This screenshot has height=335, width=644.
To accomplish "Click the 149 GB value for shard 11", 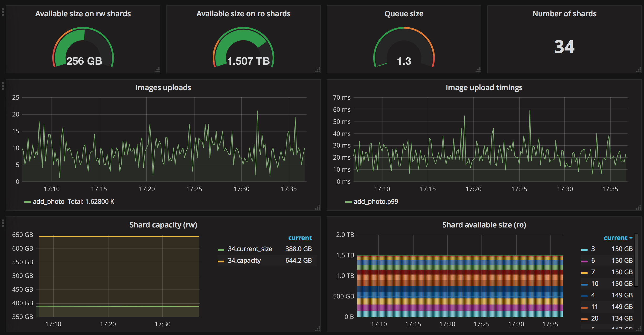I will point(622,307).
